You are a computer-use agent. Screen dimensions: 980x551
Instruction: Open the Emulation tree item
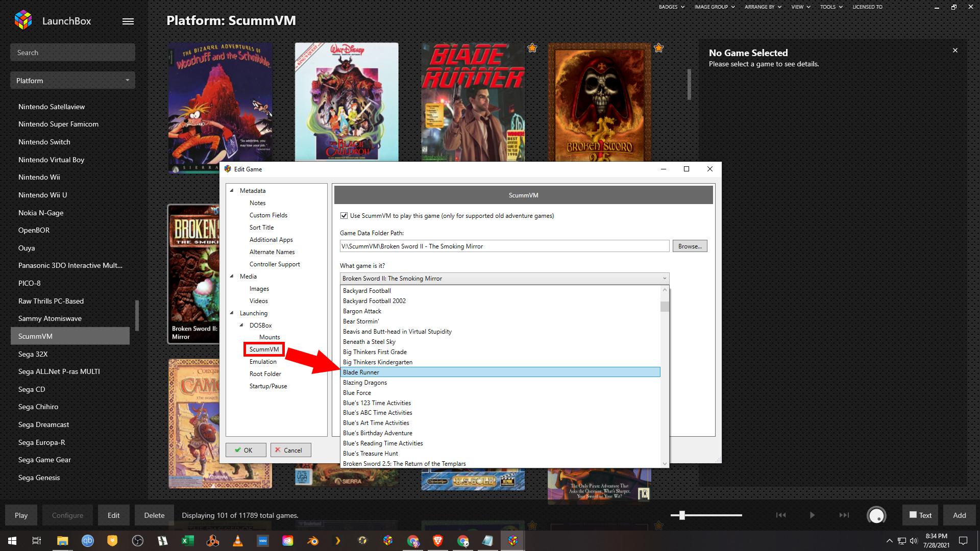tap(263, 362)
